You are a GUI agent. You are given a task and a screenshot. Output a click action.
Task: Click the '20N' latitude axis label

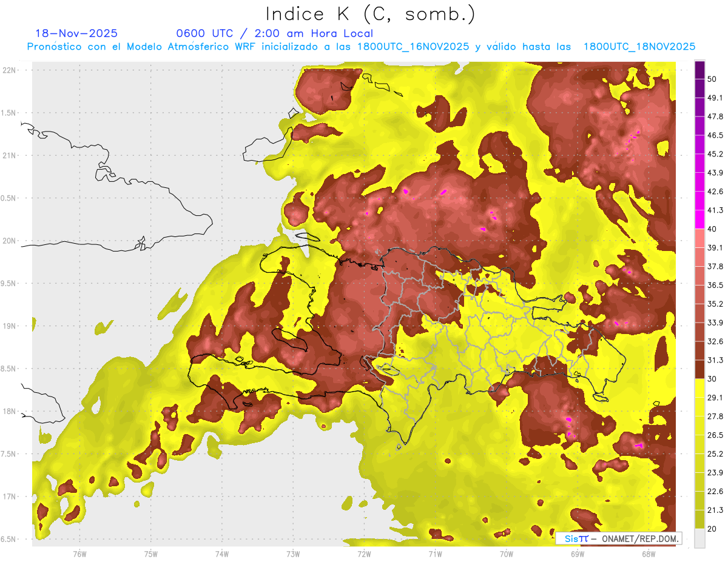[10, 241]
